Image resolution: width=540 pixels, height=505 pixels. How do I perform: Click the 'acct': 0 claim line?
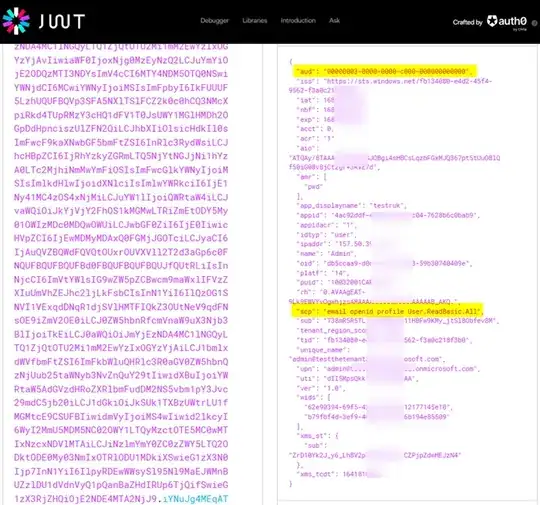315,129
